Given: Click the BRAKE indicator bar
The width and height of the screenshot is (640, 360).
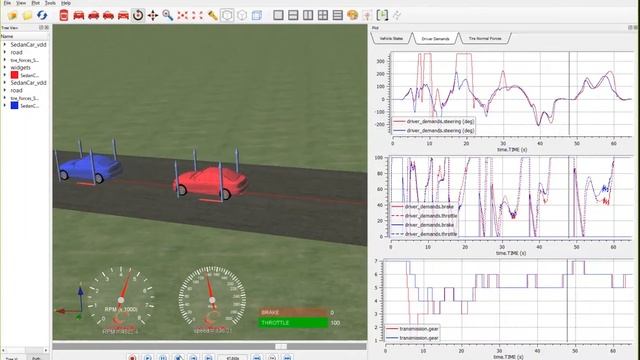Looking at the screenshot, I should (293, 312).
